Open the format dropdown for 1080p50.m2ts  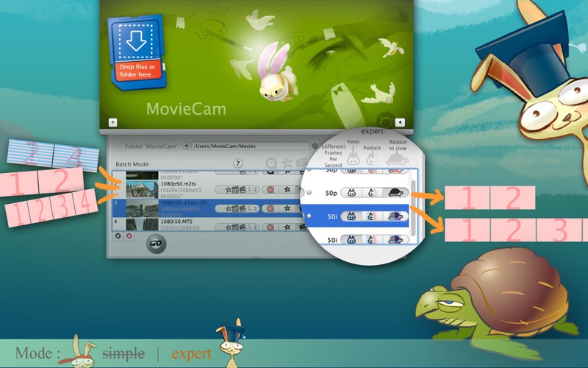237,190
